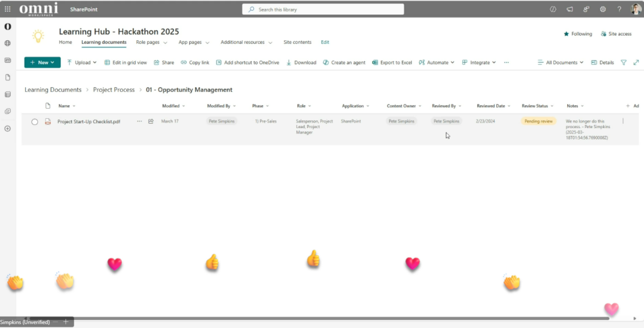
Task: Open the New dropdown button
Action: point(42,62)
